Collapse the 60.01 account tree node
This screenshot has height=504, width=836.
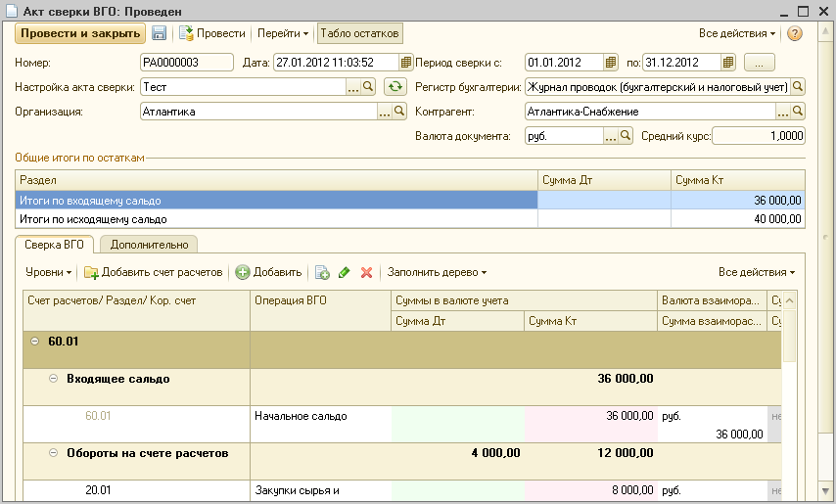35,342
